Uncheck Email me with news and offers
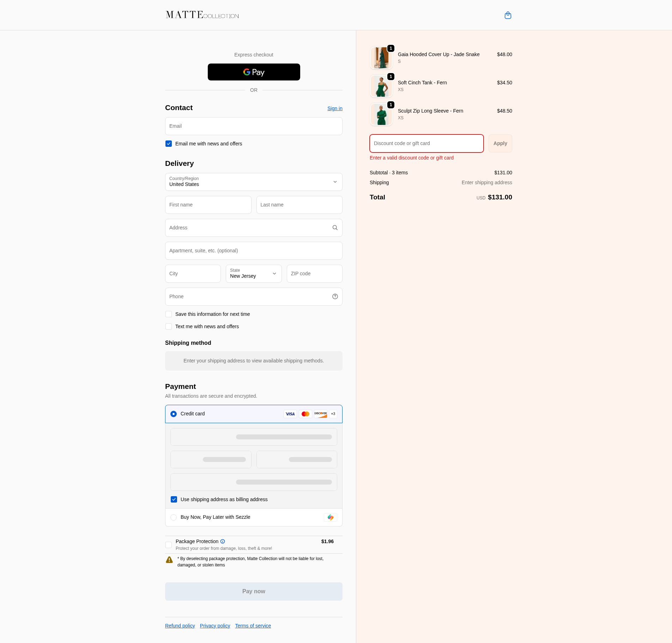The width and height of the screenshot is (672, 643). pyautogui.click(x=169, y=144)
